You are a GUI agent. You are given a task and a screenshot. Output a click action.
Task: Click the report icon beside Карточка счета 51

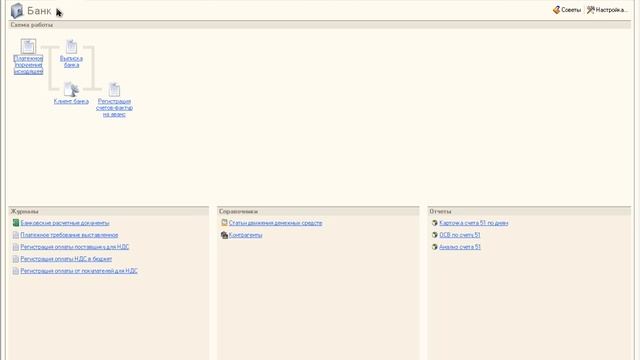coord(435,223)
